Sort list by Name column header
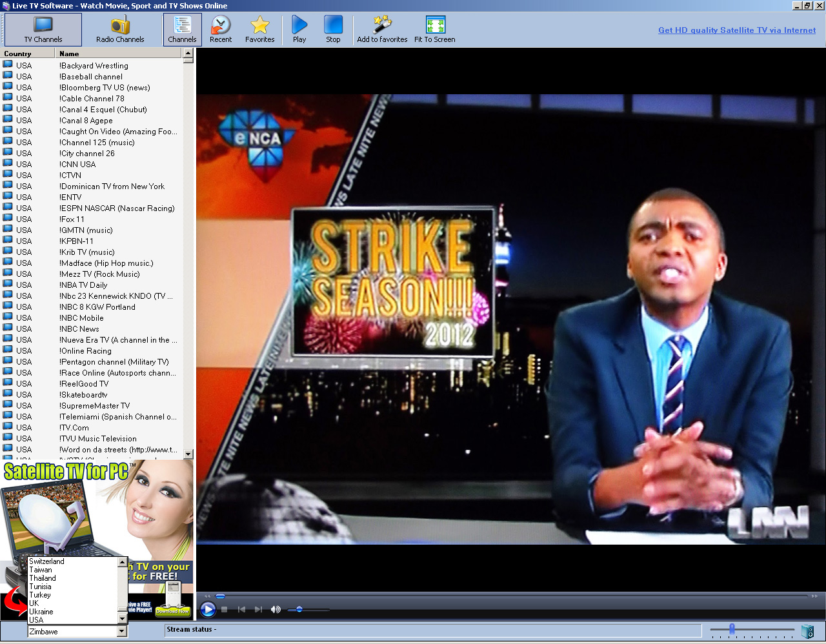The width and height of the screenshot is (826, 644). pos(119,54)
